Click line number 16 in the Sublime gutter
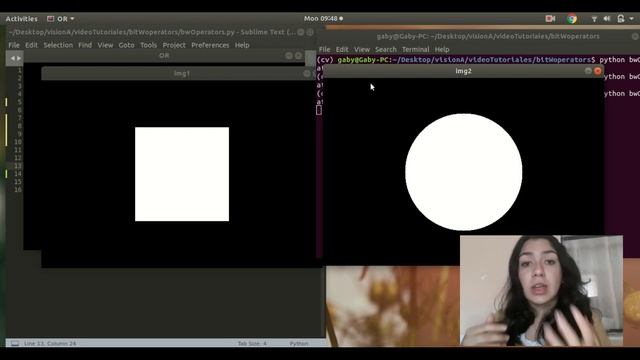This screenshot has height=360, width=640. (x=18, y=190)
